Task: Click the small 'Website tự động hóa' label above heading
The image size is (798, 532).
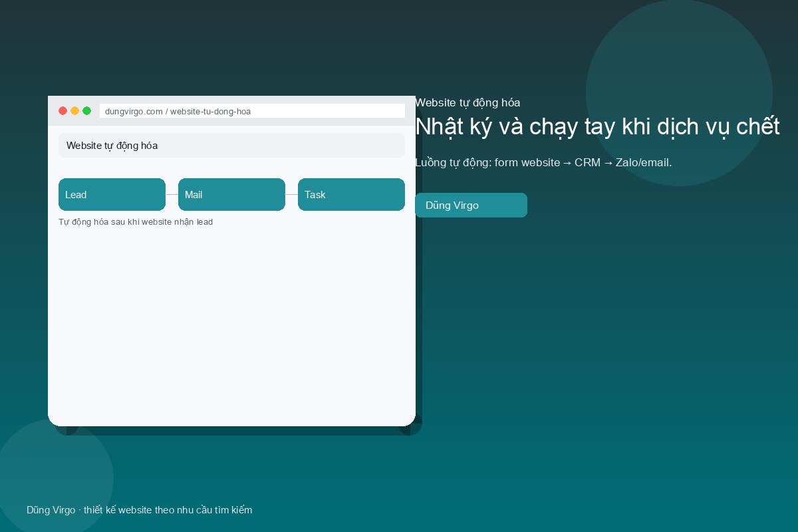Action: tap(467, 102)
